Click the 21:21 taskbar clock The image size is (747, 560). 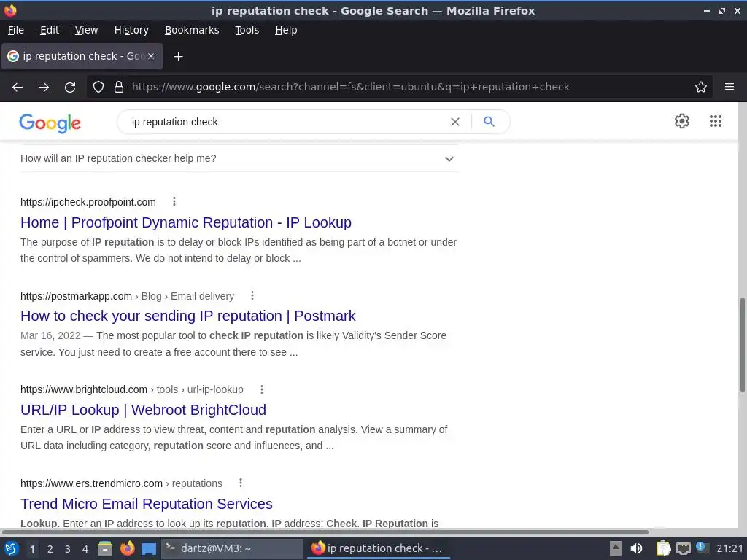(x=729, y=548)
